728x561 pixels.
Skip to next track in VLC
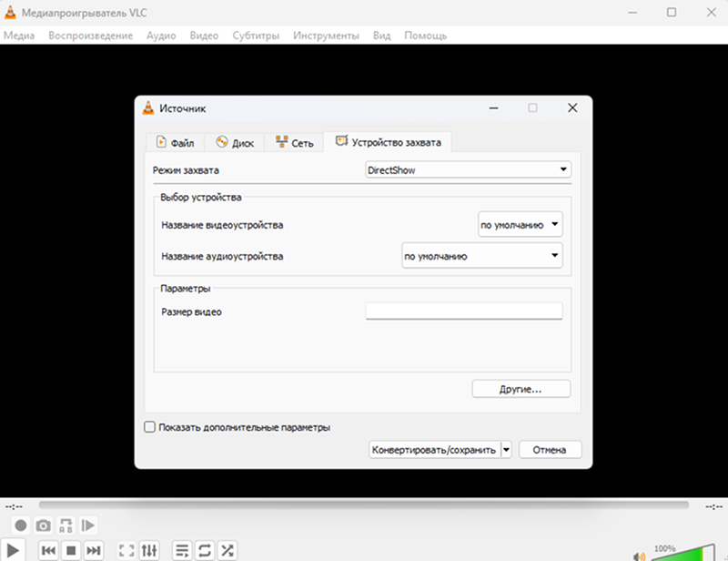coord(94,551)
